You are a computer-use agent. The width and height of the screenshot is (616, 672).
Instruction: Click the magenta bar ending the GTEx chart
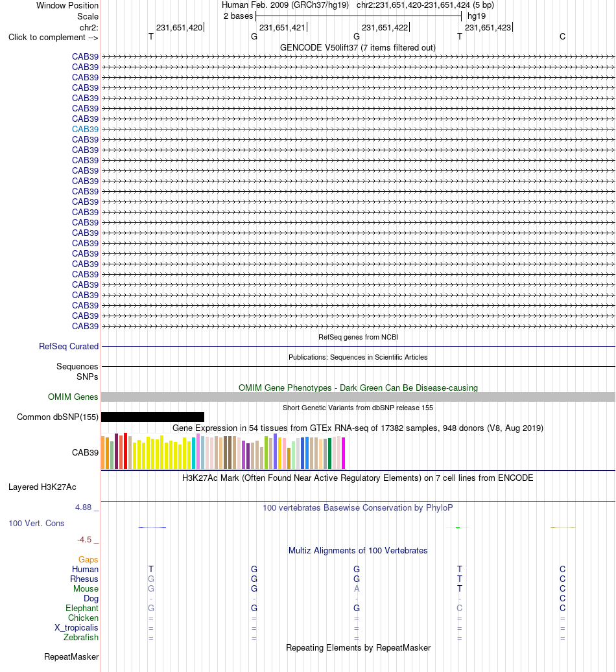coord(343,454)
